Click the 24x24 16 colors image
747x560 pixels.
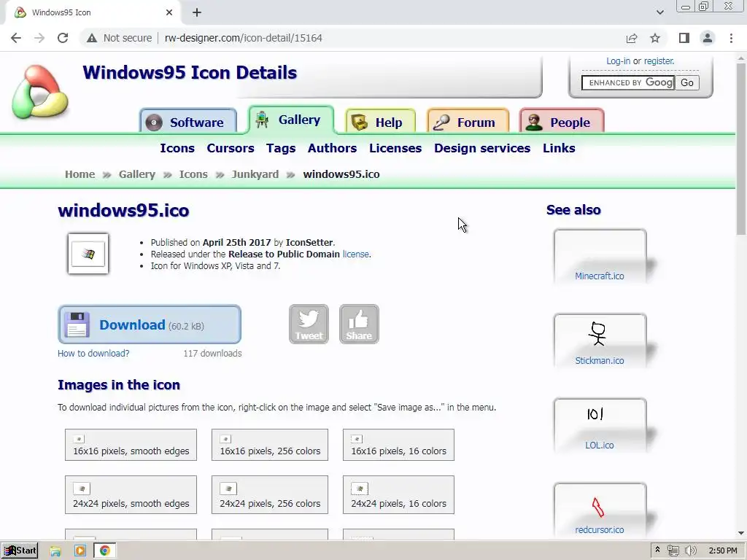(x=360, y=489)
